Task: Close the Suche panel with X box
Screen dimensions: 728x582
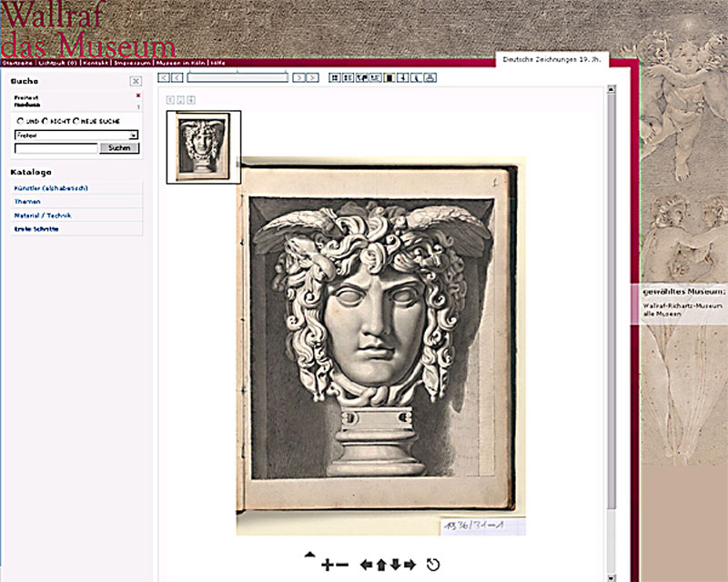Action: 136,81
